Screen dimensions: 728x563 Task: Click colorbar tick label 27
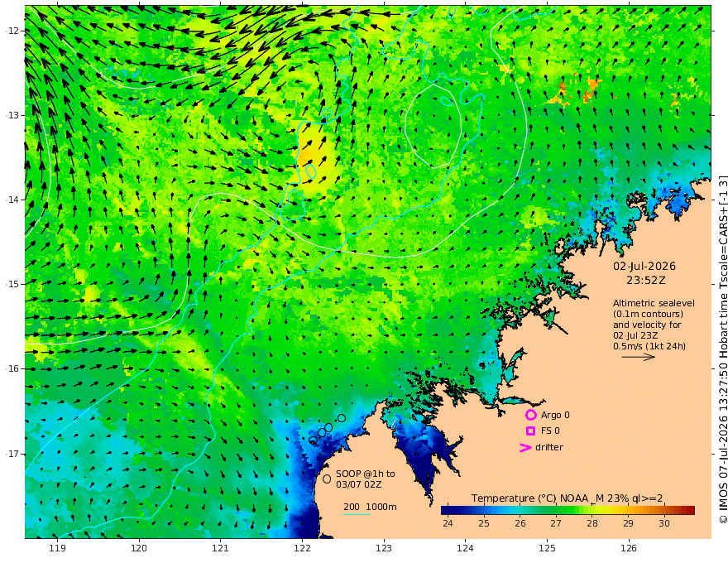point(556,523)
